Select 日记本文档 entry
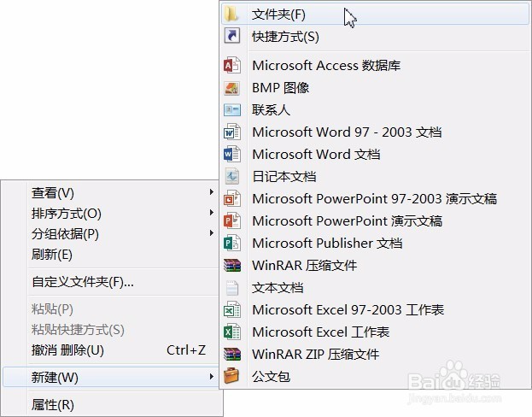The height and width of the screenshot is (417, 532). pyautogui.click(x=375, y=176)
